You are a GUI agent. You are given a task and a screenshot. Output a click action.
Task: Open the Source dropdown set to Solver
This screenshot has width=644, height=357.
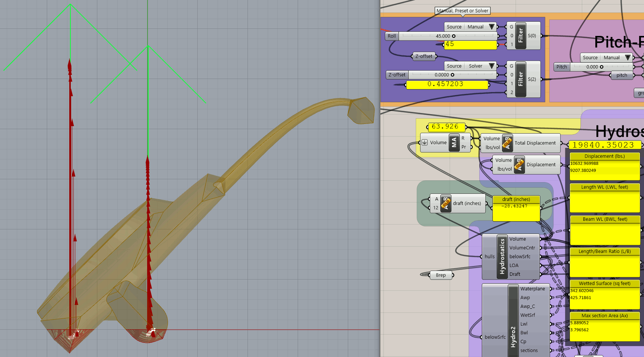(492, 66)
